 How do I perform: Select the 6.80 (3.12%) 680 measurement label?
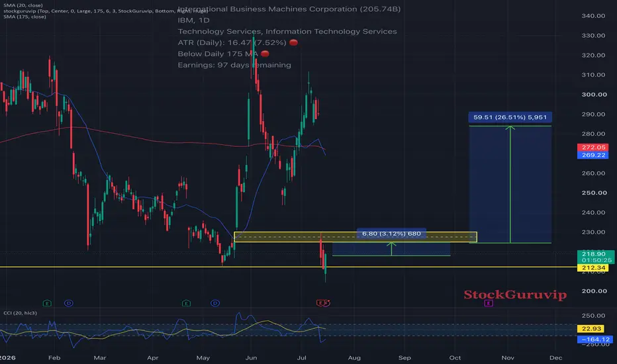point(391,234)
